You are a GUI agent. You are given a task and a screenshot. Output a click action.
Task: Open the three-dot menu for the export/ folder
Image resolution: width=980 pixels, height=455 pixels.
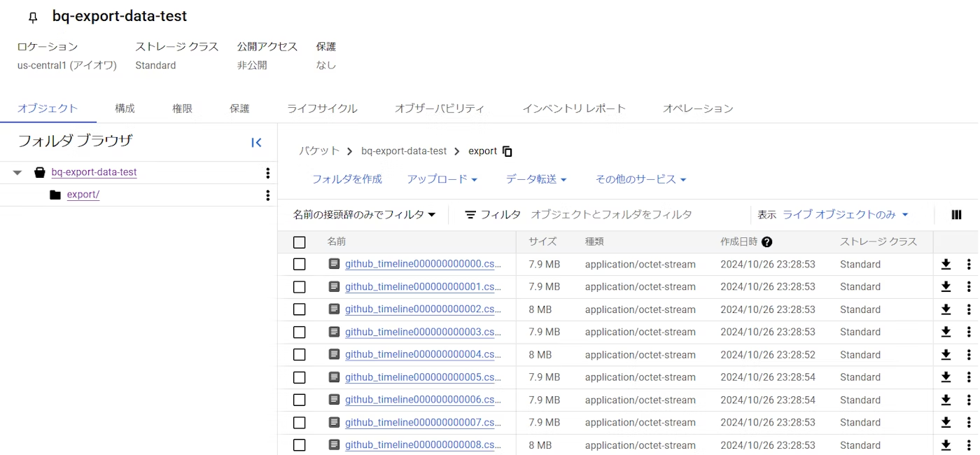coord(267,195)
